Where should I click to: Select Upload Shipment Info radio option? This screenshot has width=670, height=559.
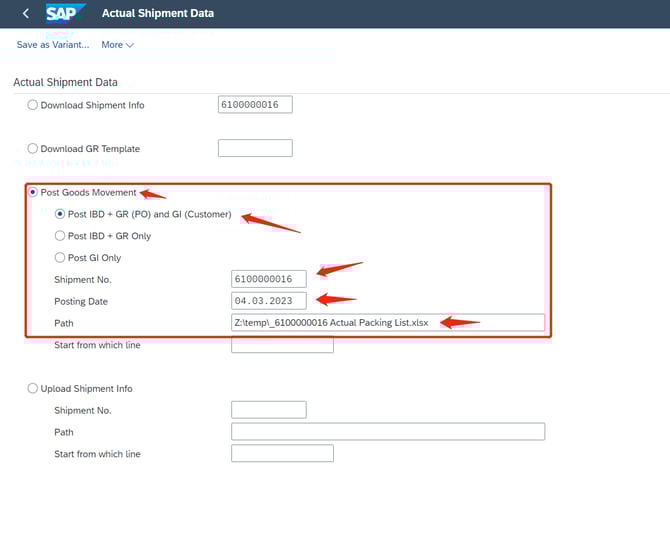(33, 389)
